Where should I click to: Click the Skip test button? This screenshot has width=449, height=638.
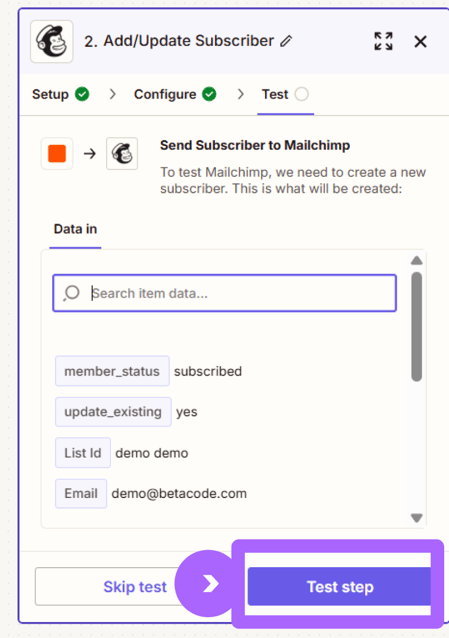point(135,587)
